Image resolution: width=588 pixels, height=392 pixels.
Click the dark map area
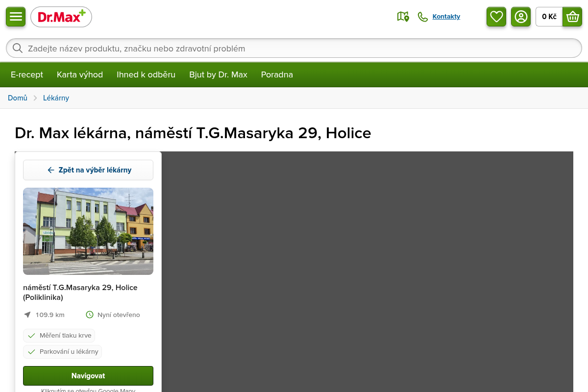(367, 271)
